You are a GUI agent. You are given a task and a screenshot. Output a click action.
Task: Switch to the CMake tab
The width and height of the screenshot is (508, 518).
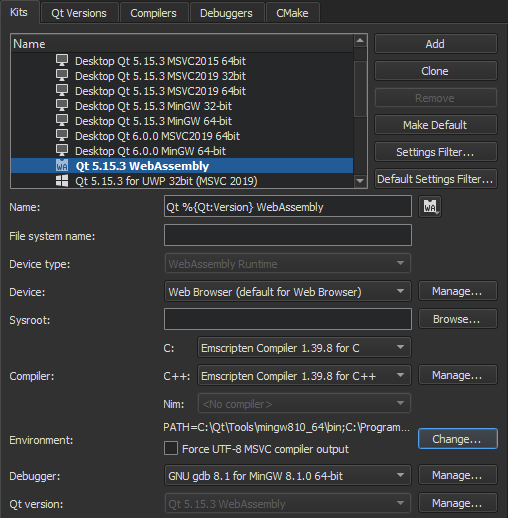coord(292,13)
